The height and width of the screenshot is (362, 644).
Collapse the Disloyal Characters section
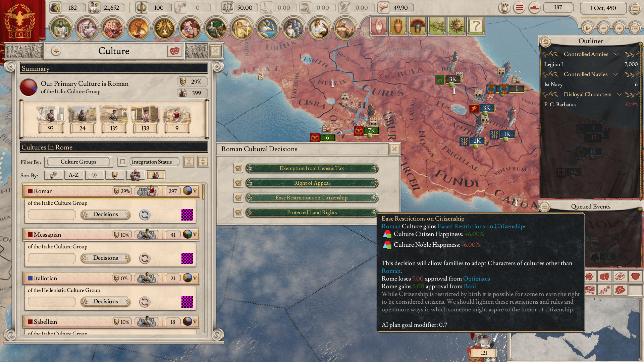pyautogui.click(x=619, y=95)
